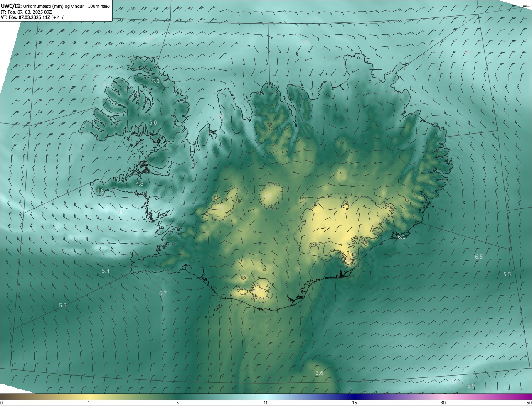Click the 4.6 value label on the western peninsula
The image size is (532, 406).
coord(100,191)
